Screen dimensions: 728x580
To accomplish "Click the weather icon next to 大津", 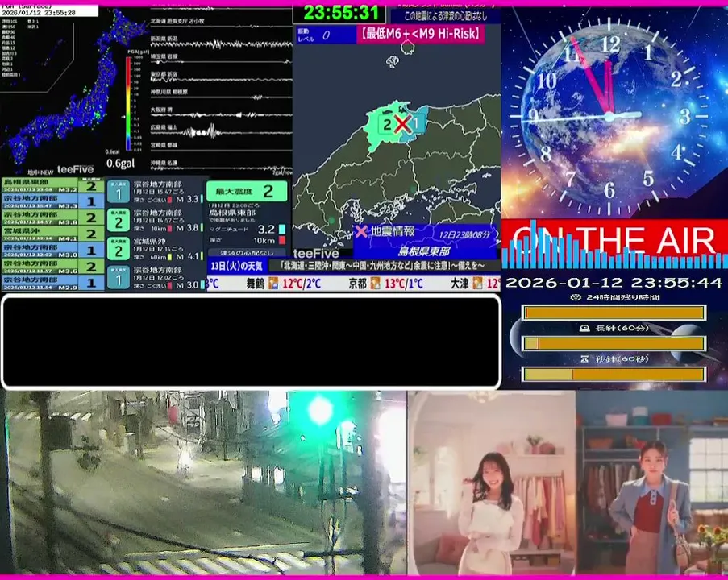I will click(478, 283).
